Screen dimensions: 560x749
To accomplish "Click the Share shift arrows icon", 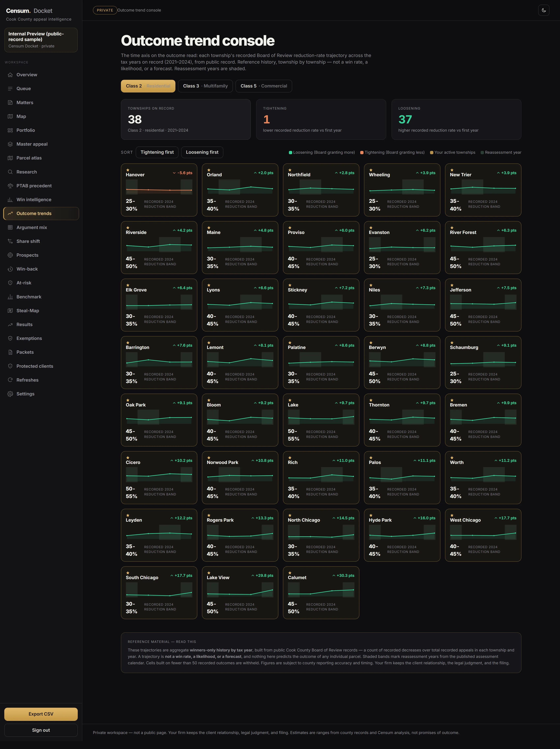I will pyautogui.click(x=10, y=241).
